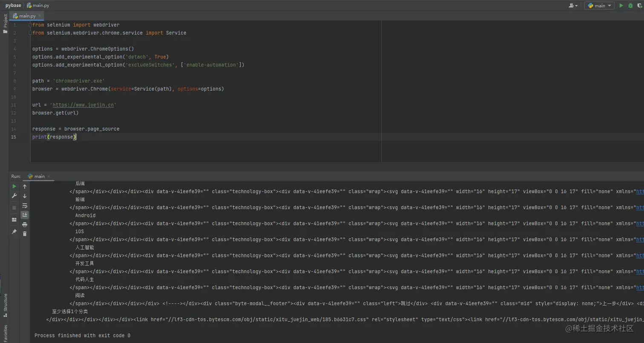This screenshot has width=644, height=343.
Task: Open run configuration settings wrench icon
Action: pyautogui.click(x=14, y=196)
